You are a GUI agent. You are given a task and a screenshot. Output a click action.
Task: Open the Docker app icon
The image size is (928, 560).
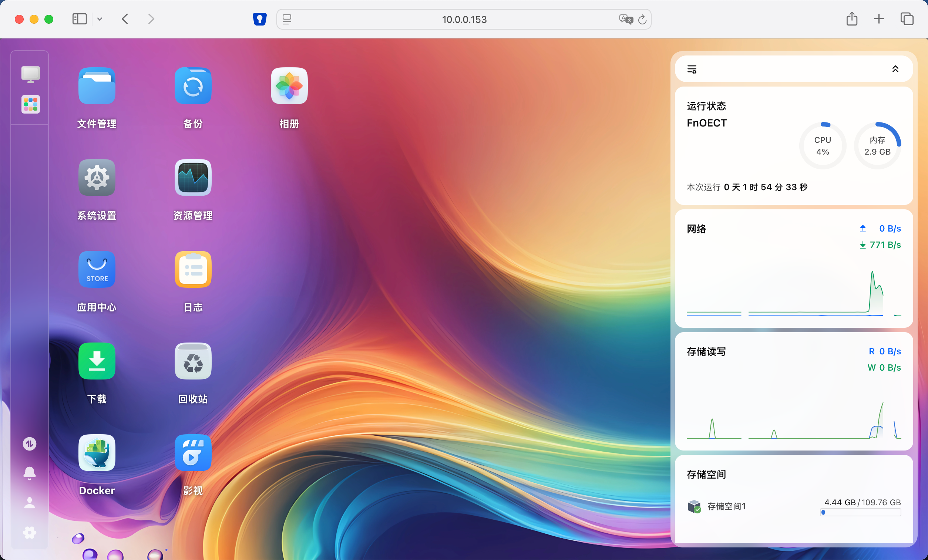point(97,453)
